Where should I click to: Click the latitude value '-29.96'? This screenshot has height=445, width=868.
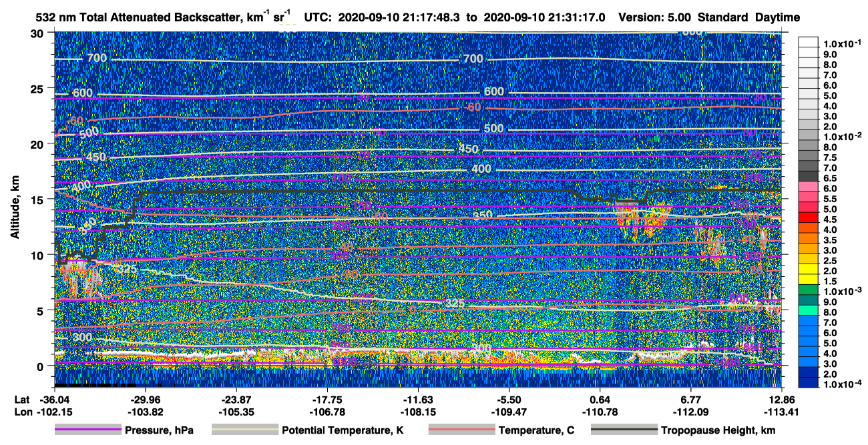coord(145,399)
